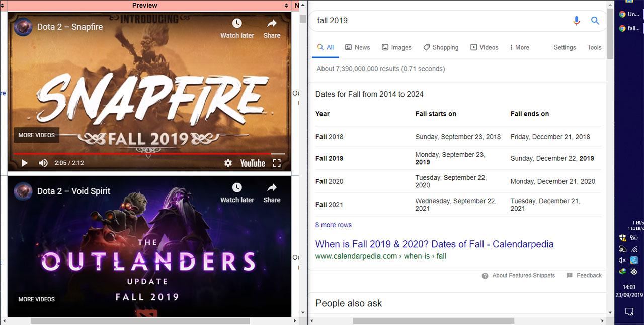Switch to the News results tab
This screenshot has width=644, height=325.
[357, 47]
